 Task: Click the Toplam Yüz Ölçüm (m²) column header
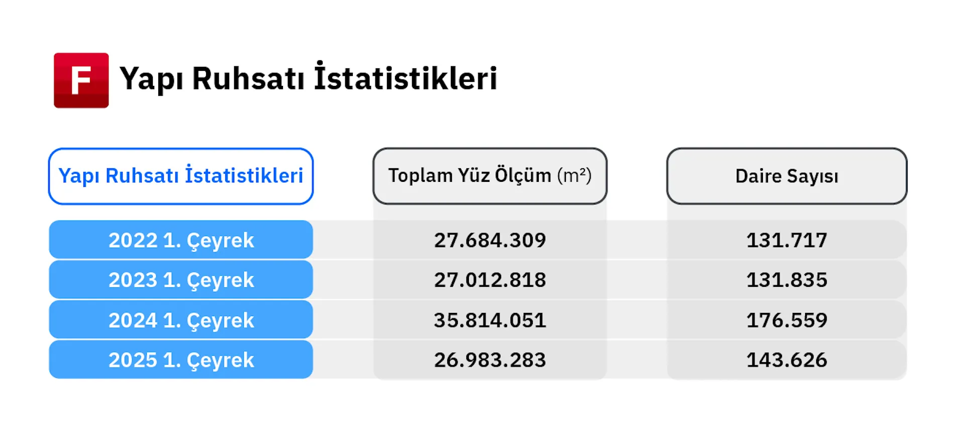click(490, 176)
